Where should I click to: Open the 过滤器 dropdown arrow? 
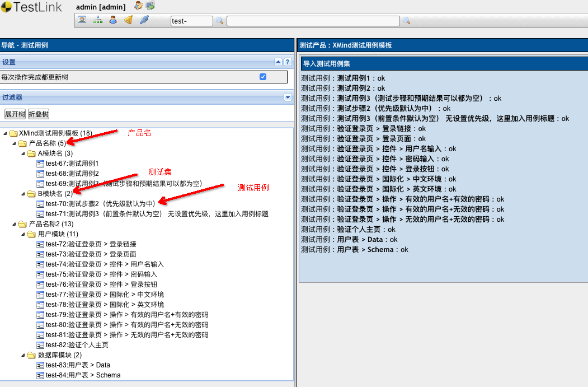click(288, 97)
